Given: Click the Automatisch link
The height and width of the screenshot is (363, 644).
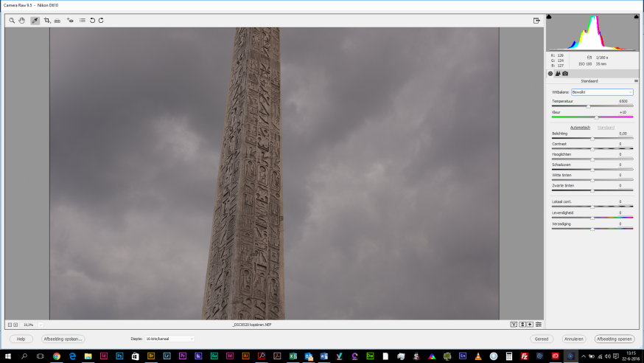Looking at the screenshot, I should click(x=581, y=127).
